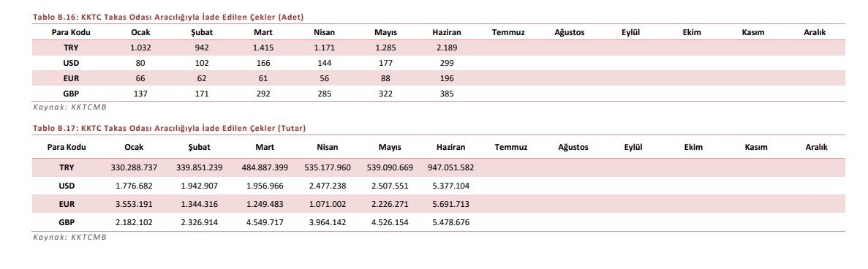Viewport: 868px width, 269px height.
Task: Click the Kaynak: KKTCMB note under Table B.17
Action: pos(69,237)
